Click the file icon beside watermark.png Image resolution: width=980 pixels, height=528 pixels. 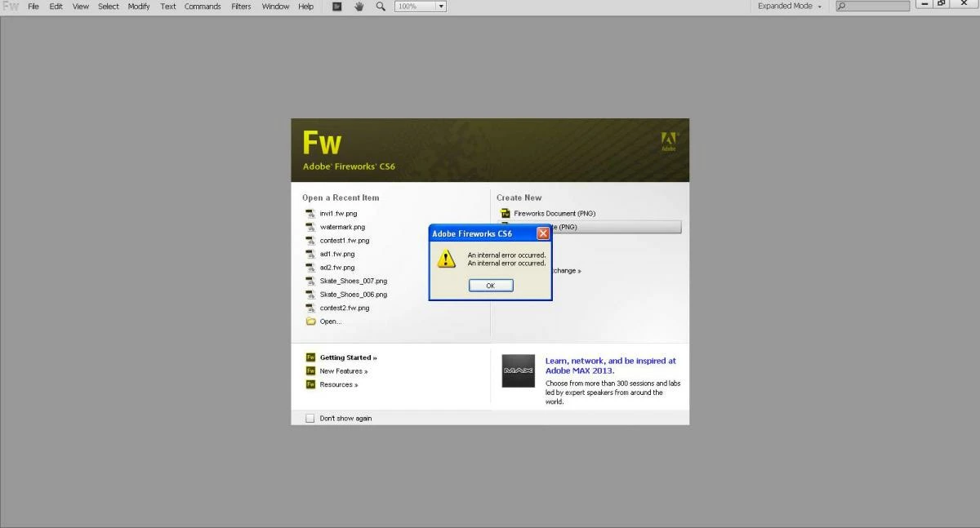[310, 227]
